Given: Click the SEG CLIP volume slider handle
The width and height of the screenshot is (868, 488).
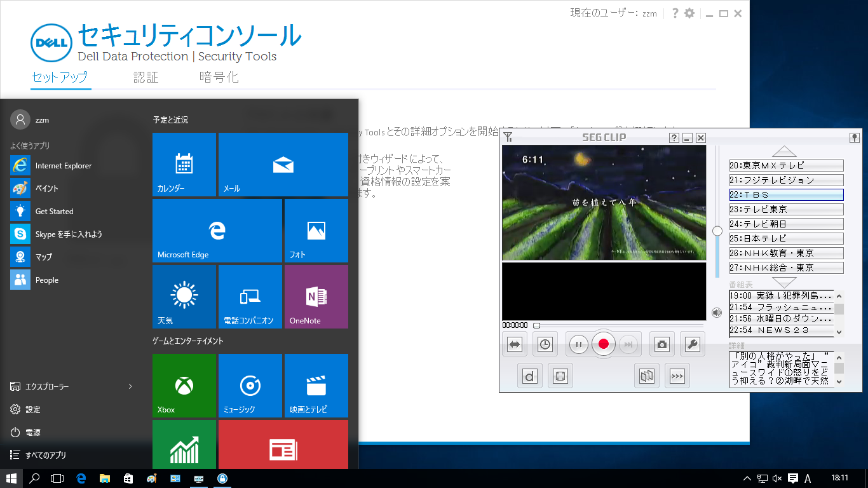Looking at the screenshot, I should [x=717, y=231].
